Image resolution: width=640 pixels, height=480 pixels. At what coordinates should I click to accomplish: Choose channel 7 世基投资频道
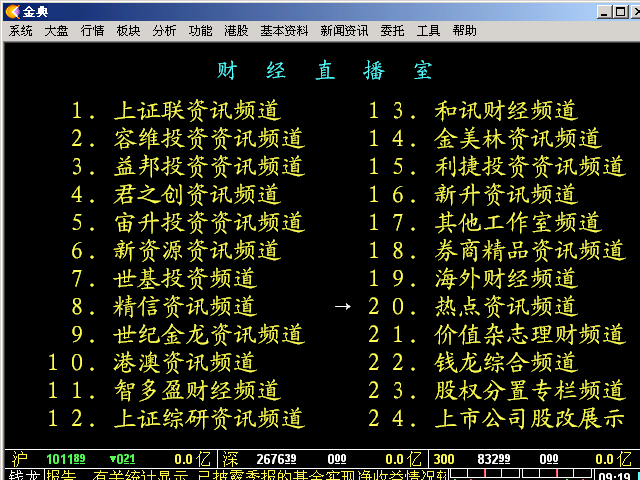164,278
